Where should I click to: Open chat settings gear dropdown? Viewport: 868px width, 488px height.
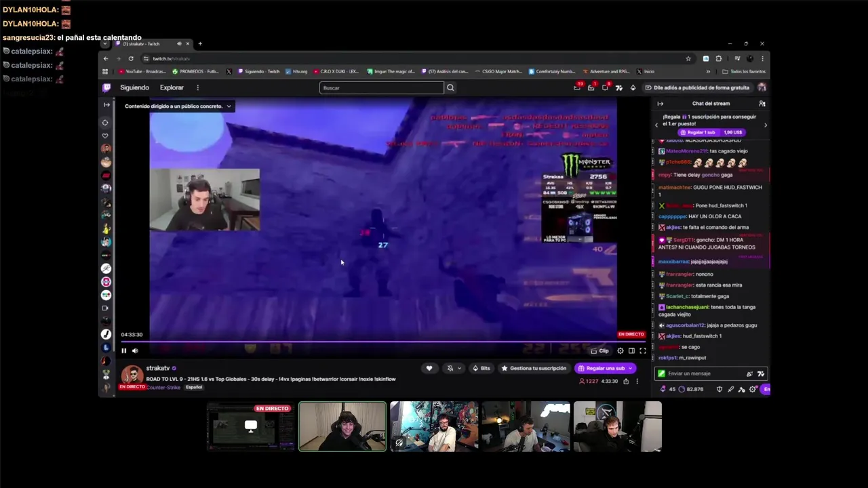click(752, 389)
